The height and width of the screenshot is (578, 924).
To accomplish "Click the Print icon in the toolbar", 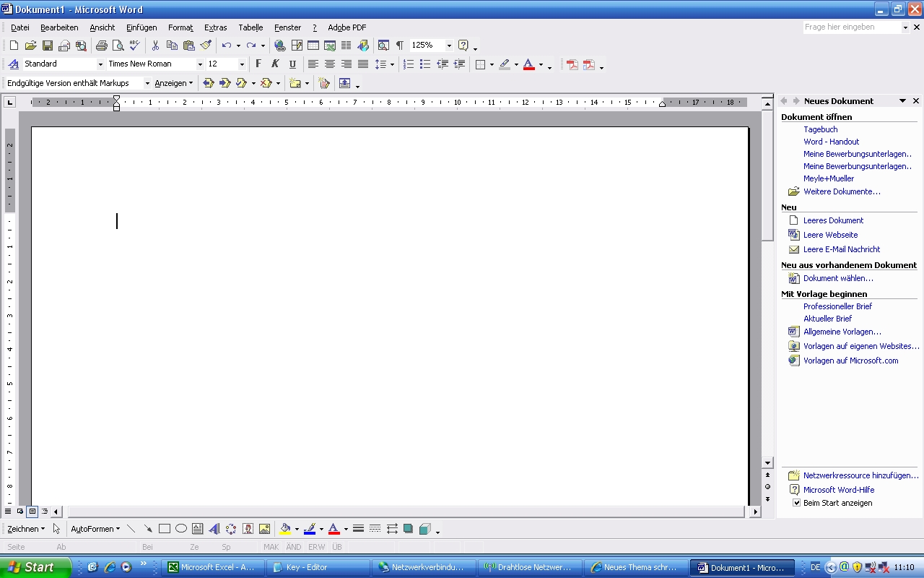I will 101,46.
